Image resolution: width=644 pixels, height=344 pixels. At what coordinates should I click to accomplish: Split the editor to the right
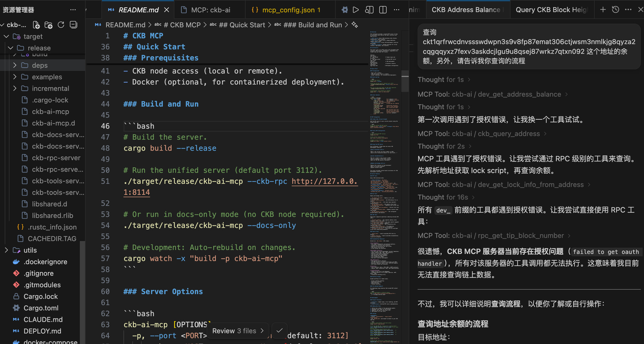click(x=383, y=10)
